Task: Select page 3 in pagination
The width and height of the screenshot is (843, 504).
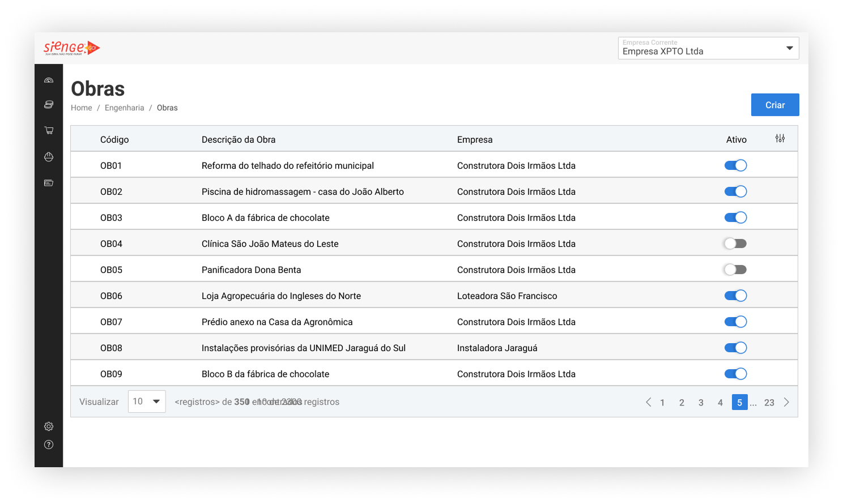Action: [701, 403]
